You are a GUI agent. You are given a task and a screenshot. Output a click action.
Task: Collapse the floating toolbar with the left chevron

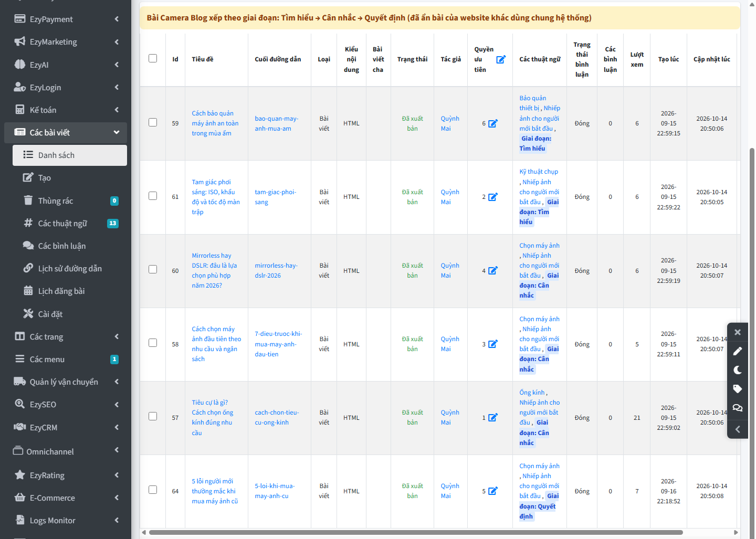(x=738, y=429)
